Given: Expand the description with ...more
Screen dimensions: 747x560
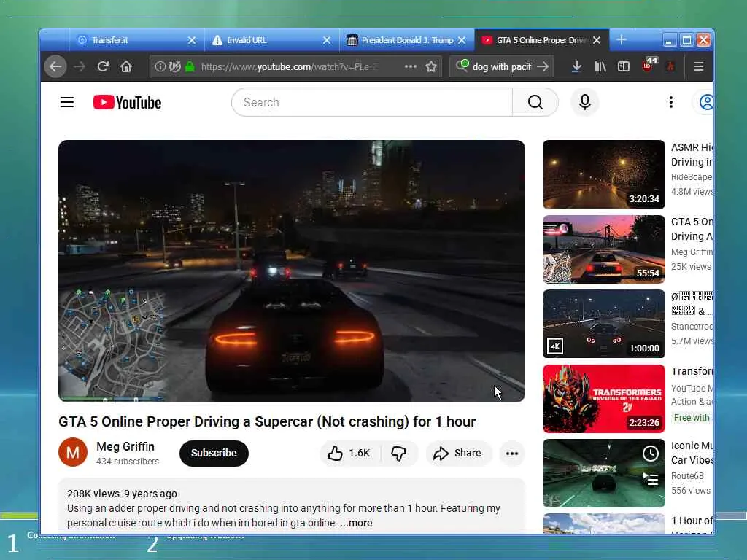Looking at the screenshot, I should click(356, 523).
